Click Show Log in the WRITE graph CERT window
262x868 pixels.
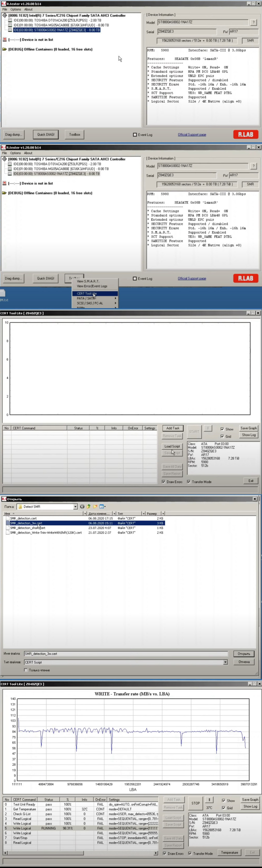click(x=250, y=806)
